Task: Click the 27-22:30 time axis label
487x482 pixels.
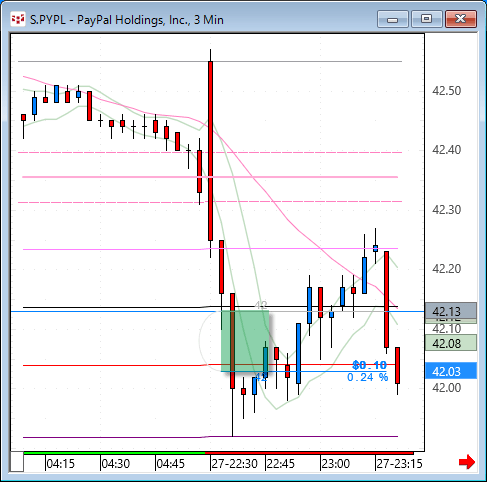Action: coord(234,464)
